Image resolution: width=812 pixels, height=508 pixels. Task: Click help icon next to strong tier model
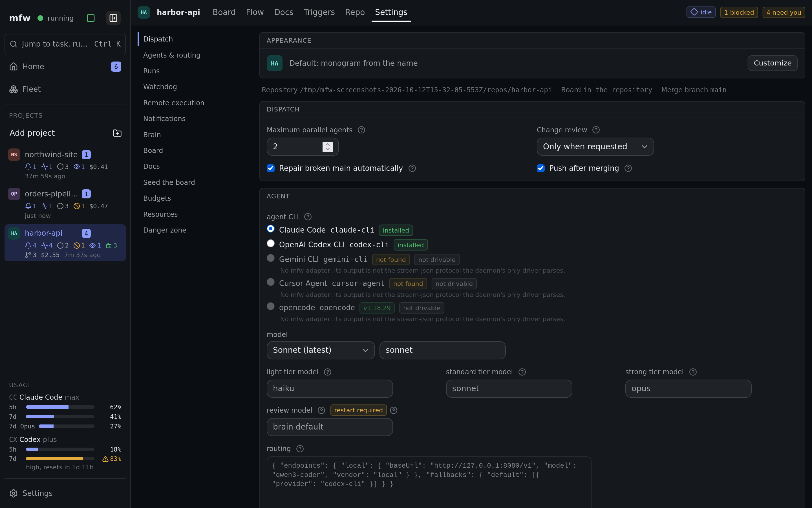[x=693, y=372]
